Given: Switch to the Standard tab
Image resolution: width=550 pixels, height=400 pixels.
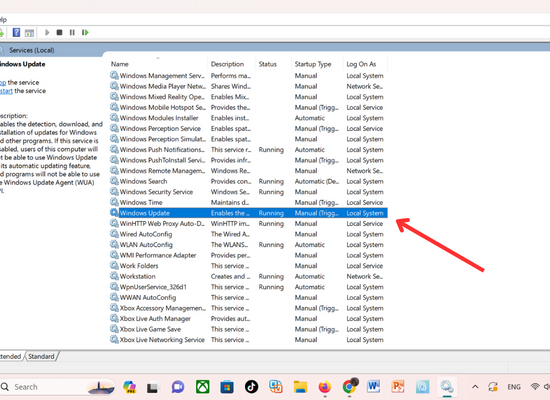Looking at the screenshot, I should pos(41,356).
